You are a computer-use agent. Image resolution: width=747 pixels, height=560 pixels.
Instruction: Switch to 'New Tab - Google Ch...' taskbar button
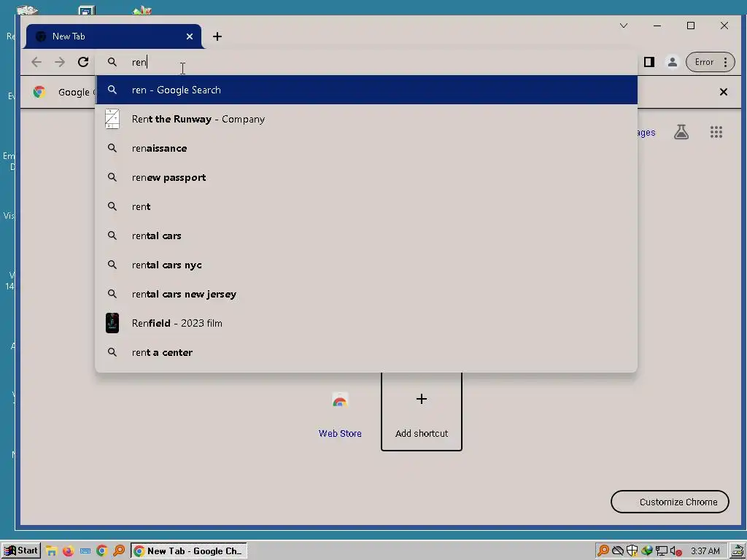189,551
